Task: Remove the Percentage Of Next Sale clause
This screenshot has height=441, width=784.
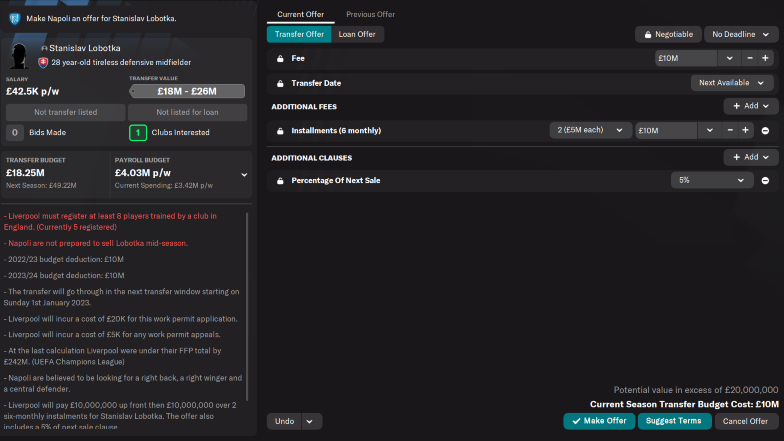Action: [x=765, y=180]
